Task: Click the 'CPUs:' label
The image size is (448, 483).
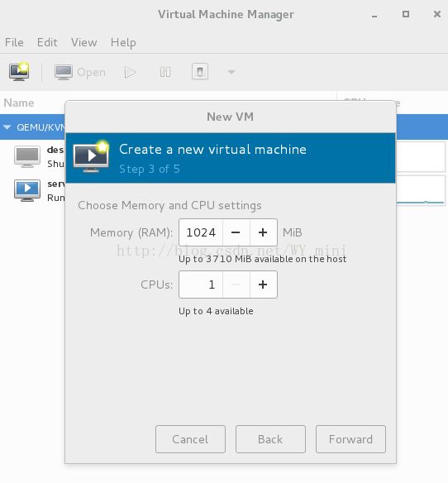Action: point(157,285)
